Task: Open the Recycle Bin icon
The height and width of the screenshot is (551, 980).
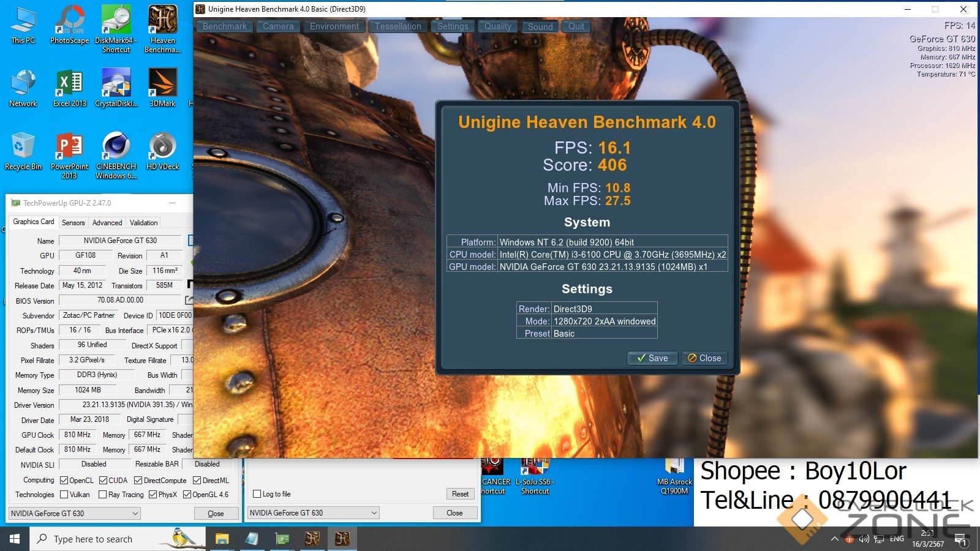Action: [x=23, y=151]
